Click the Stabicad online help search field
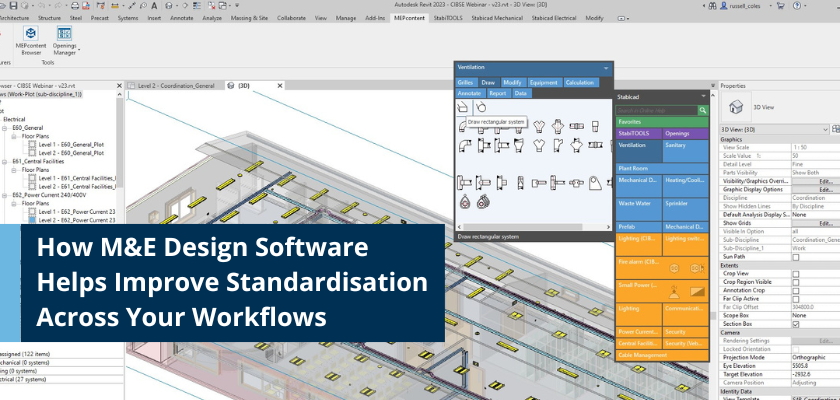Screen dimensions: 840x400 point(656,109)
